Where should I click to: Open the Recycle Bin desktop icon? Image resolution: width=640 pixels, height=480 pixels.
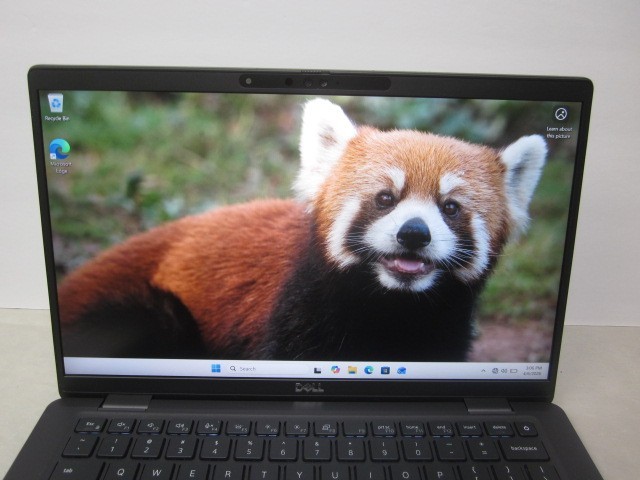pyautogui.click(x=56, y=107)
